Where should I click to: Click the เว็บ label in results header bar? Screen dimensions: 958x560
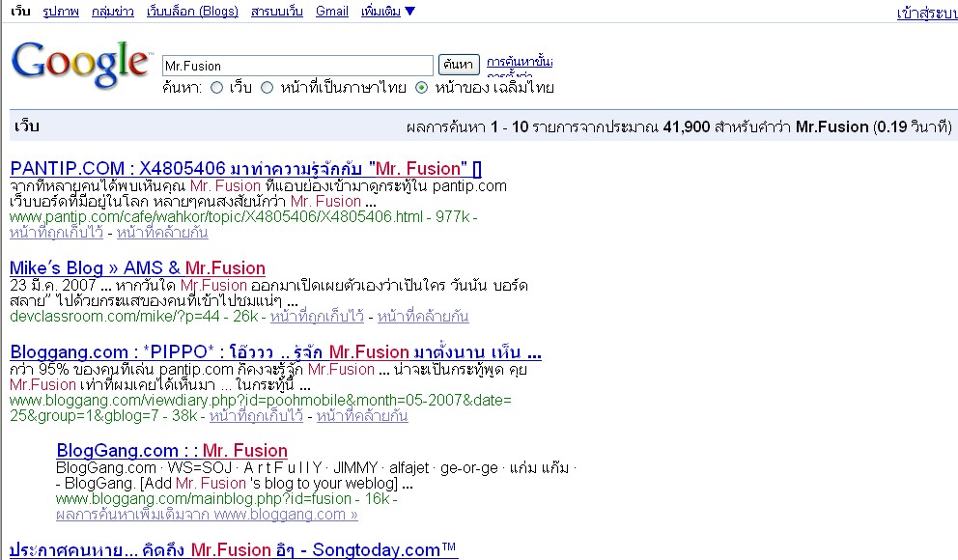point(27,126)
